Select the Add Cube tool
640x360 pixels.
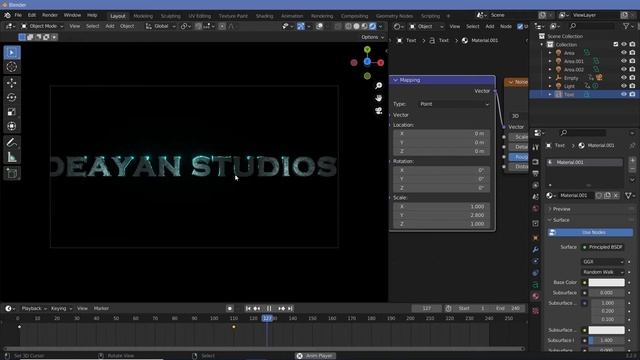(x=12, y=173)
